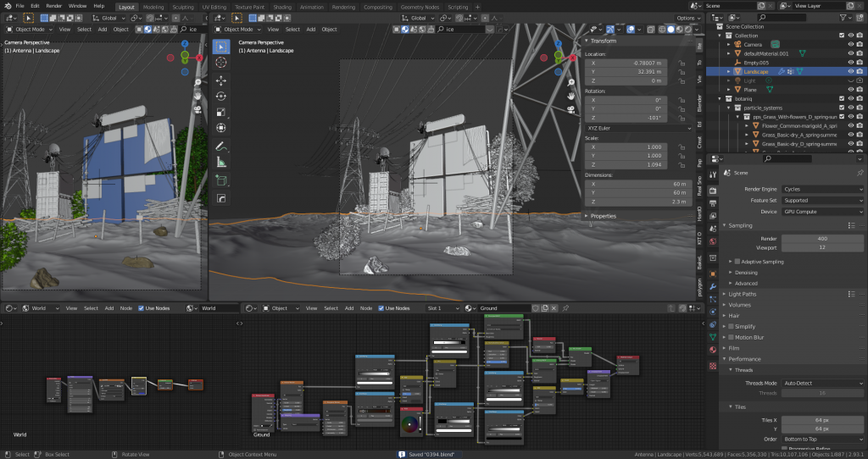Open the tile Order Bottom to Top dropdown
Screen dimensions: 868x459
tap(822, 439)
